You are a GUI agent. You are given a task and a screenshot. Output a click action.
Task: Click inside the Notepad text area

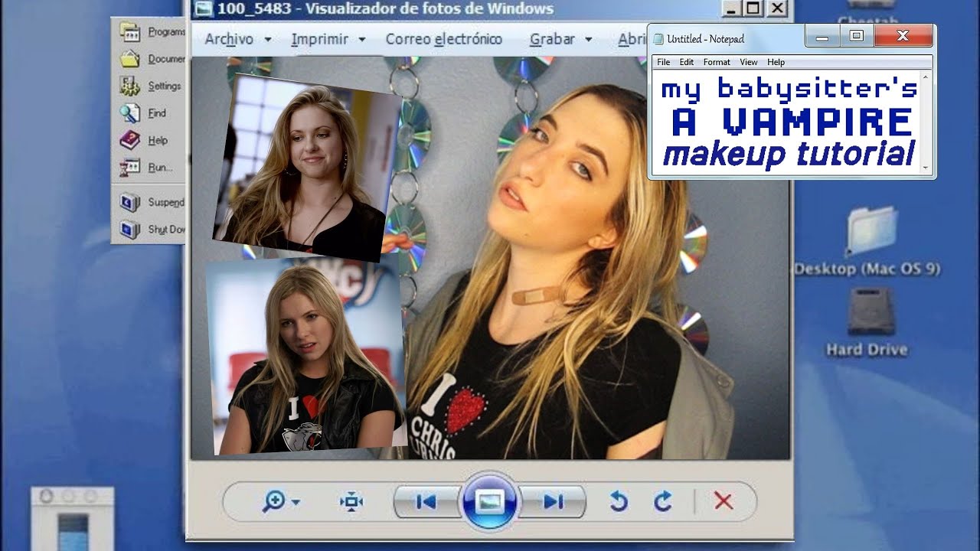click(x=787, y=122)
